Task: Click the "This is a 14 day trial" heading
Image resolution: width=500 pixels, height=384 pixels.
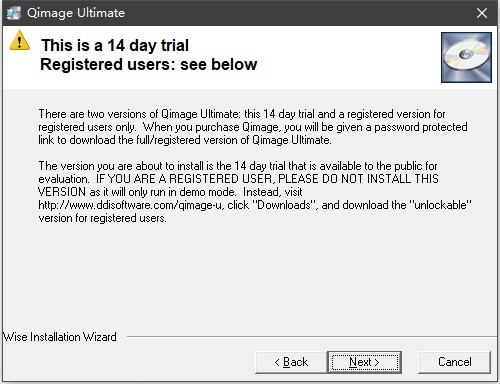Action: pos(115,45)
